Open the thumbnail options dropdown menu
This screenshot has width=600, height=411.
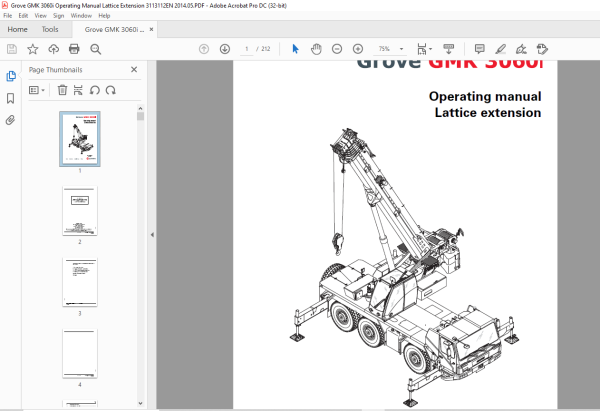37,90
